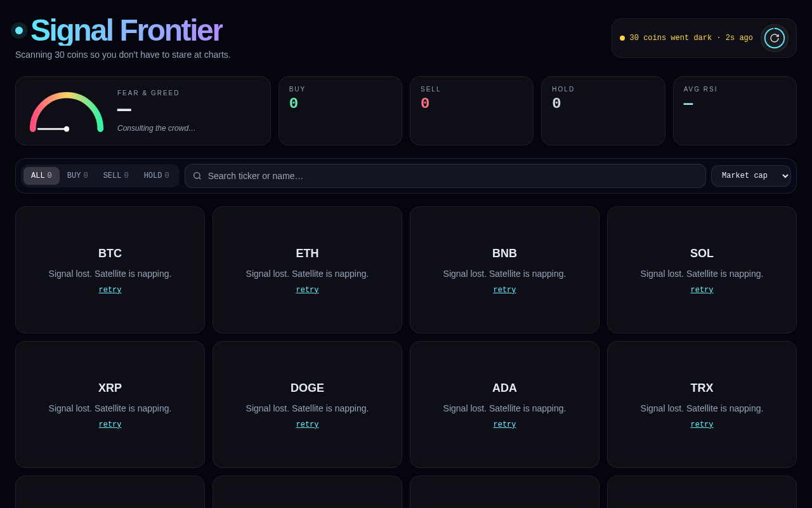Screen dimensions: 812x508
Task: Click 'Signal lost' message on BTC card
Action: click(x=110, y=274)
